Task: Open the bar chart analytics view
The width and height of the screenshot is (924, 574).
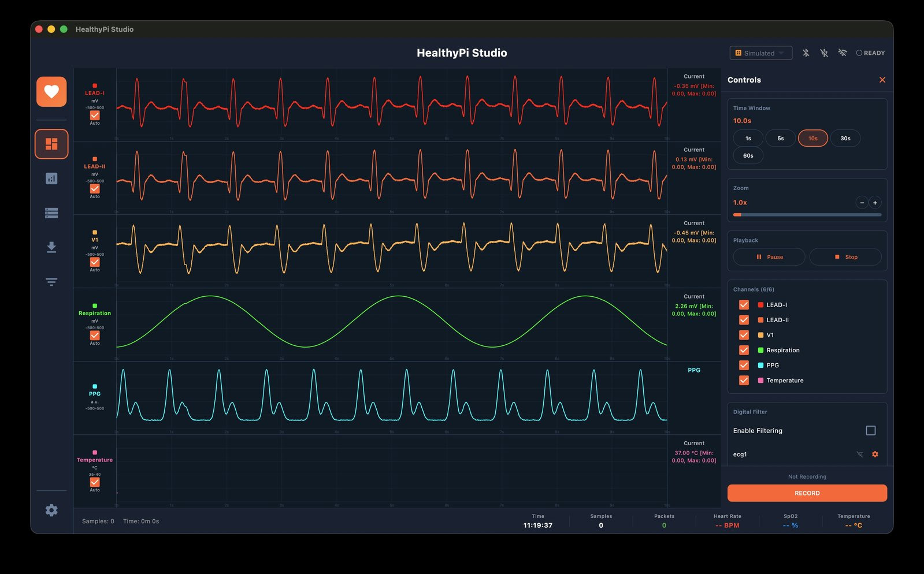Action: pyautogui.click(x=51, y=178)
